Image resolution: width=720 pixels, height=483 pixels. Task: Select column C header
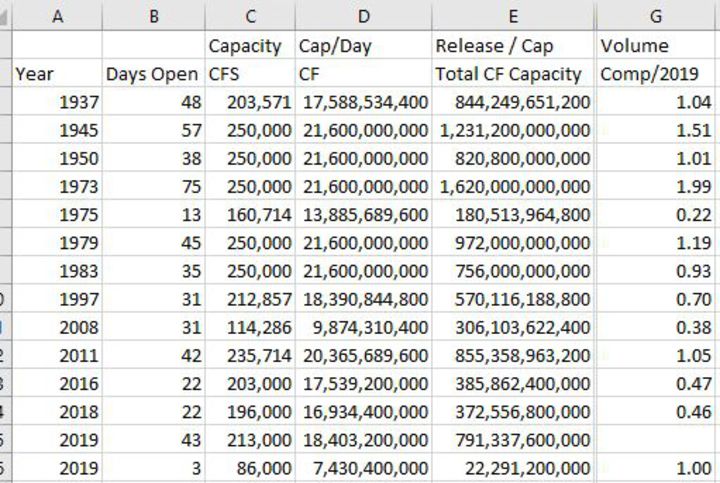pyautogui.click(x=250, y=15)
